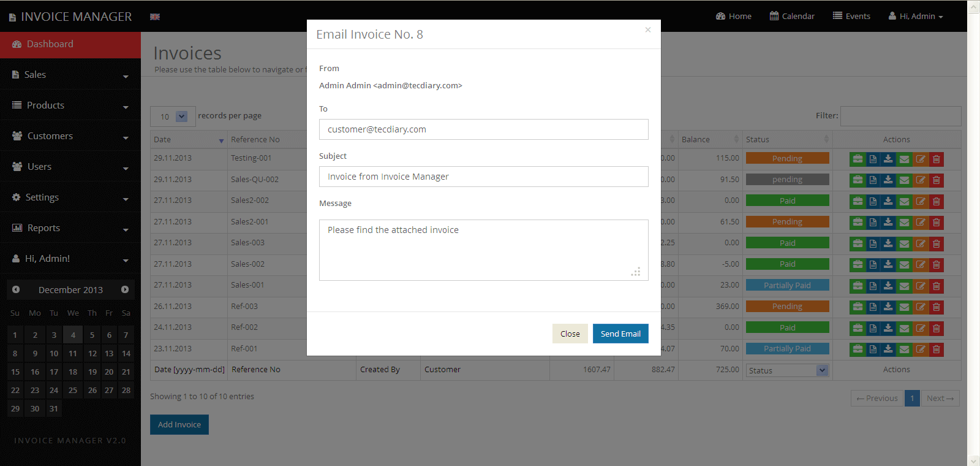Go to the Next page of results
The image size is (980, 466).
click(940, 399)
